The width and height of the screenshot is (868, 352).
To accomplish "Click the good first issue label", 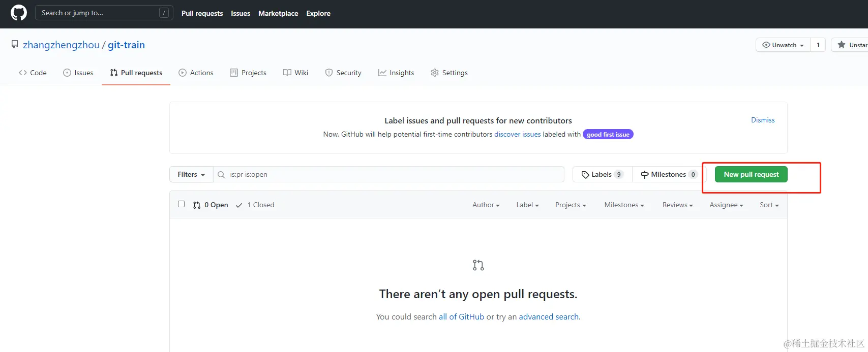I will coord(608,135).
